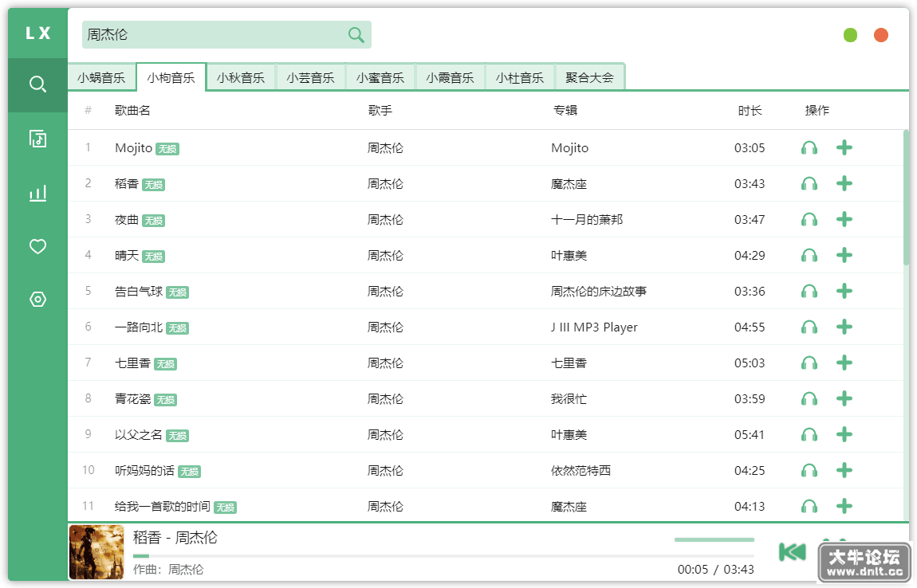Image resolution: width=917 pixels, height=588 pixels.
Task: Open the leaderboard chart sidebar icon
Action: [x=38, y=193]
